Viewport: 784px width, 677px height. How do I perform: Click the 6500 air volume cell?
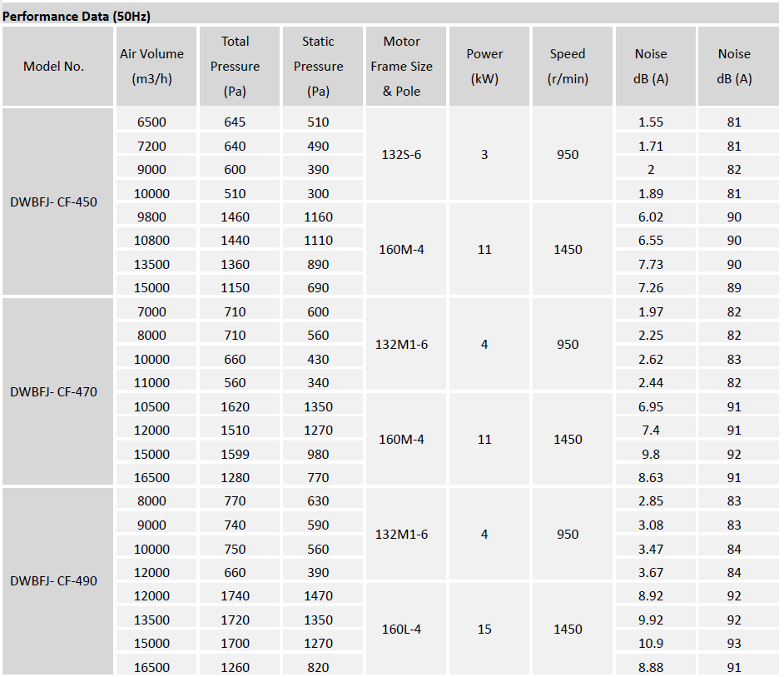pyautogui.click(x=151, y=122)
